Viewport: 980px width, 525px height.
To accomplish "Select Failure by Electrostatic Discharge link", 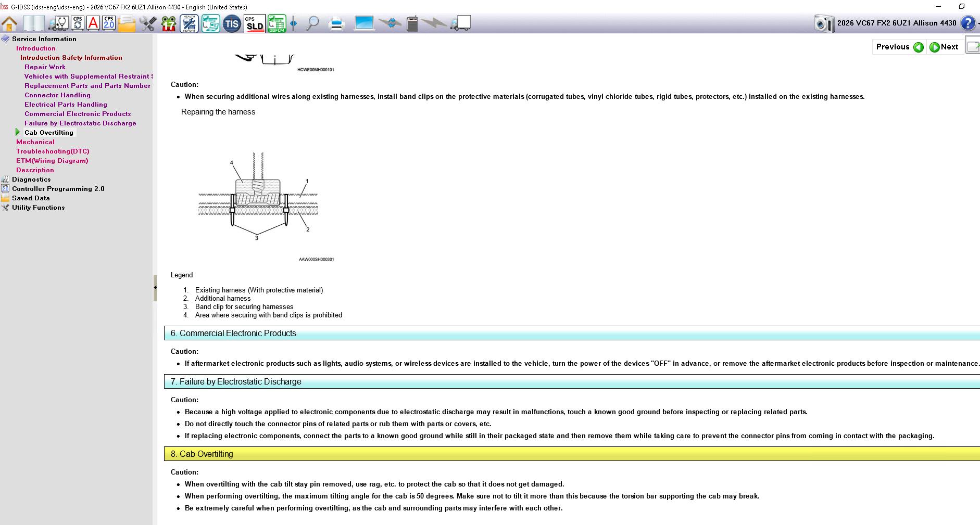I will point(80,123).
